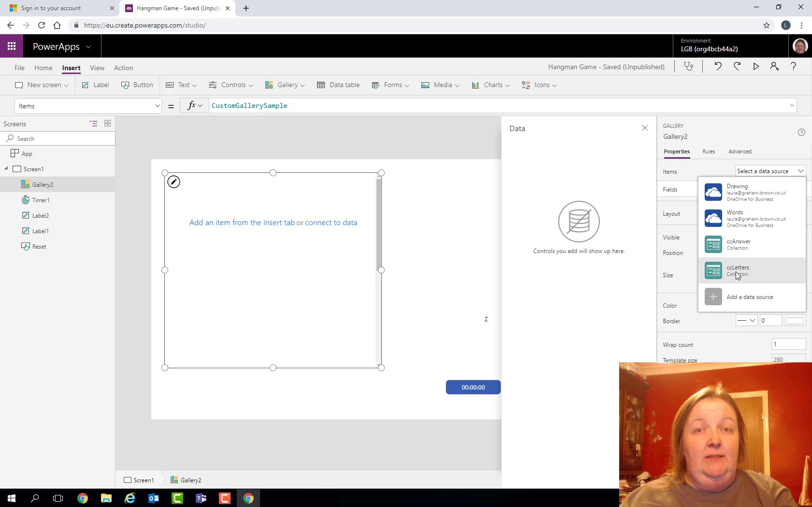Click Add a data source plus icon
812x507 pixels.
(x=713, y=297)
